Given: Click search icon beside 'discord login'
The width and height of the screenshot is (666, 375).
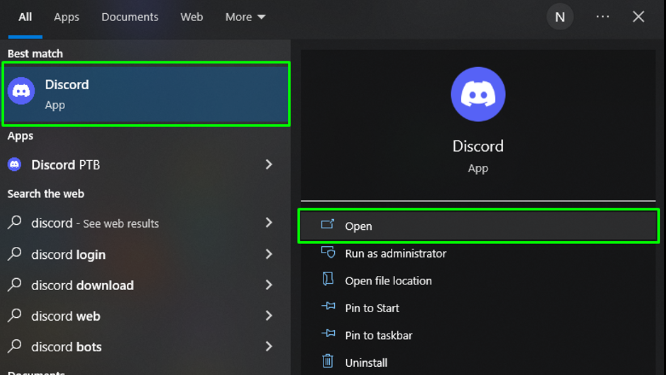Looking at the screenshot, I should (14, 254).
